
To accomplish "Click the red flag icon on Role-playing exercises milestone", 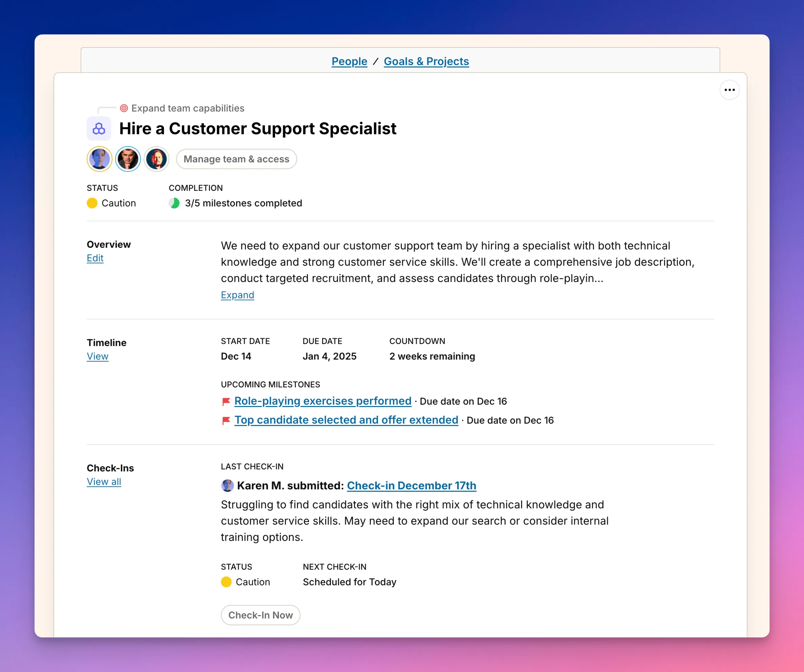I will tap(226, 401).
